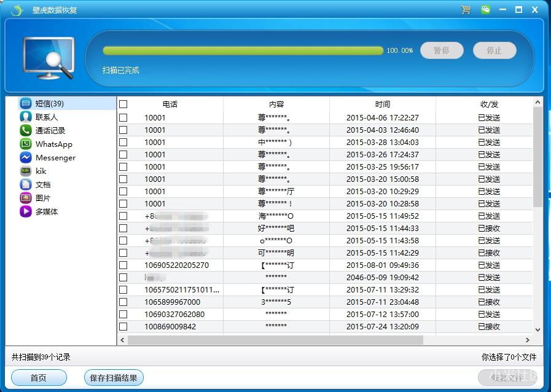The height and width of the screenshot is (392, 551).
Task: Click the horizontal scrollbar left arrow
Action: pyautogui.click(x=122, y=340)
